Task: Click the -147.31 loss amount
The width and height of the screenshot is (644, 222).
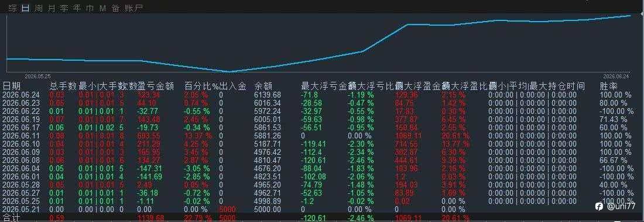Action: (x=149, y=168)
